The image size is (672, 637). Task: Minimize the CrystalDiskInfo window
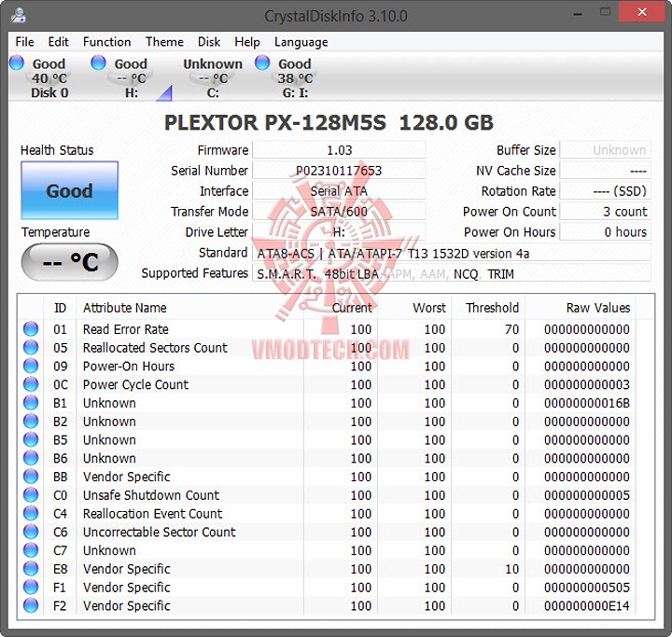[x=578, y=14]
